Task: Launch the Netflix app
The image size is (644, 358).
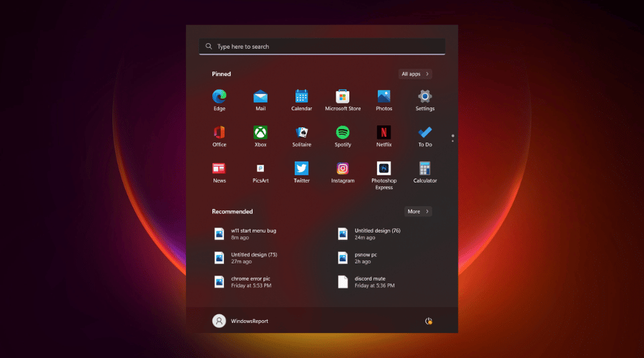Action: 384,136
